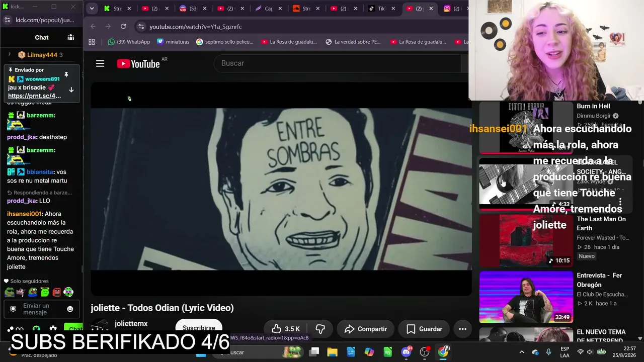Image resolution: width=644 pixels, height=362 pixels.
Task: Open site information icon in address bar
Action: point(140,27)
